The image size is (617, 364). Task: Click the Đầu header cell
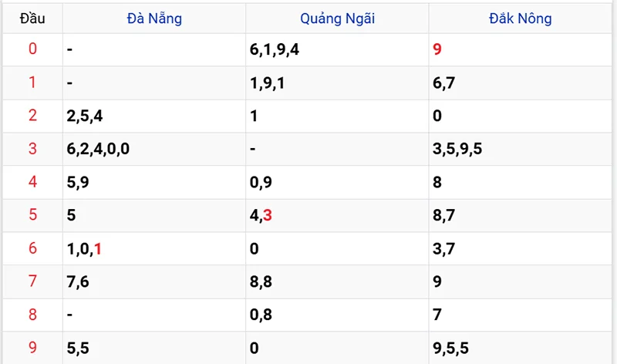(x=32, y=18)
